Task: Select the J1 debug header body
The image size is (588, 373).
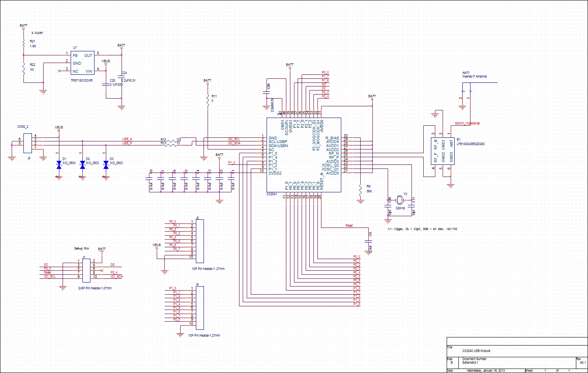Action: pos(86,271)
